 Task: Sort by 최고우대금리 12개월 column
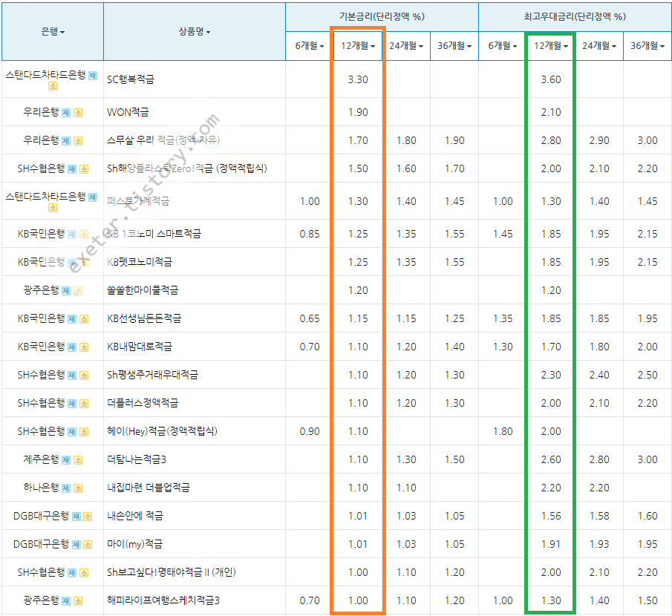tap(551, 46)
